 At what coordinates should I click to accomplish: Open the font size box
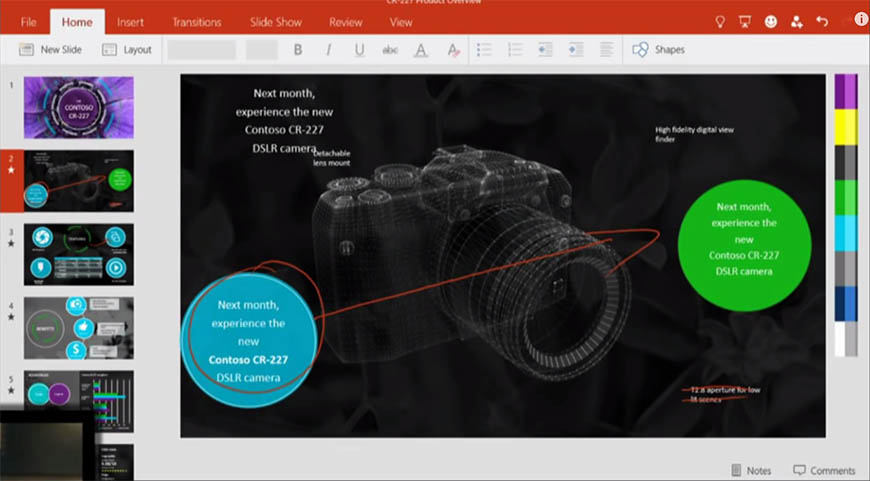click(262, 49)
